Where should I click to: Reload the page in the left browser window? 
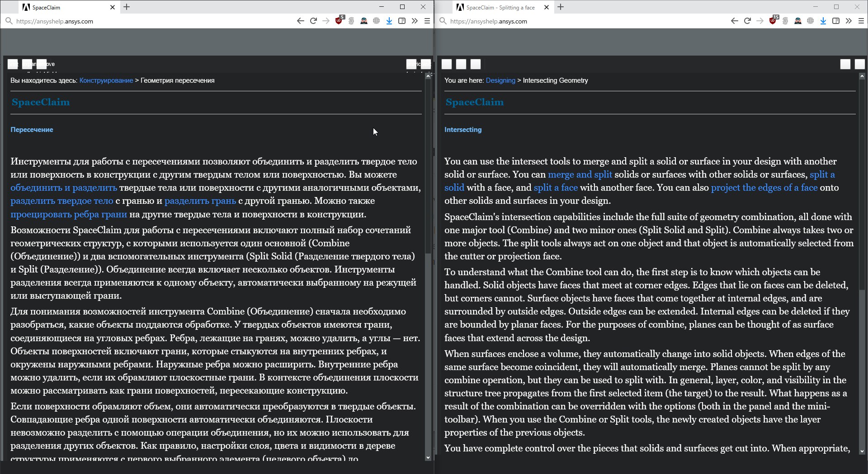313,21
